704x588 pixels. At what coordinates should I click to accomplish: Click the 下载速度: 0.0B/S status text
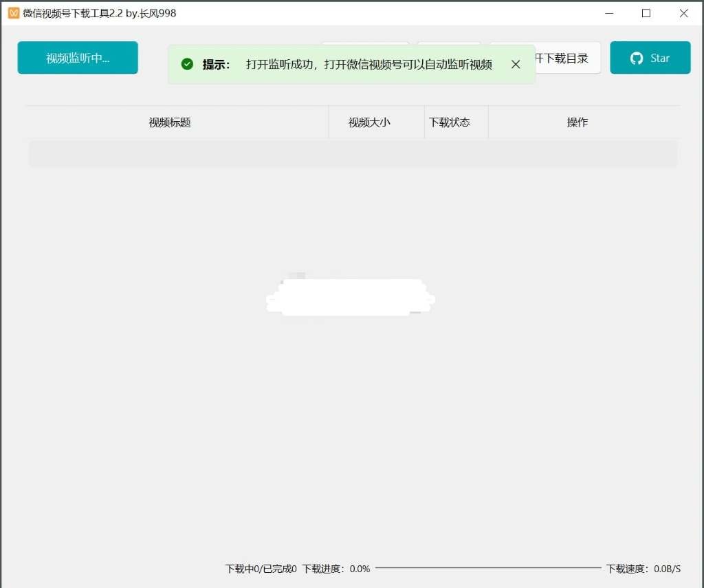(x=643, y=569)
